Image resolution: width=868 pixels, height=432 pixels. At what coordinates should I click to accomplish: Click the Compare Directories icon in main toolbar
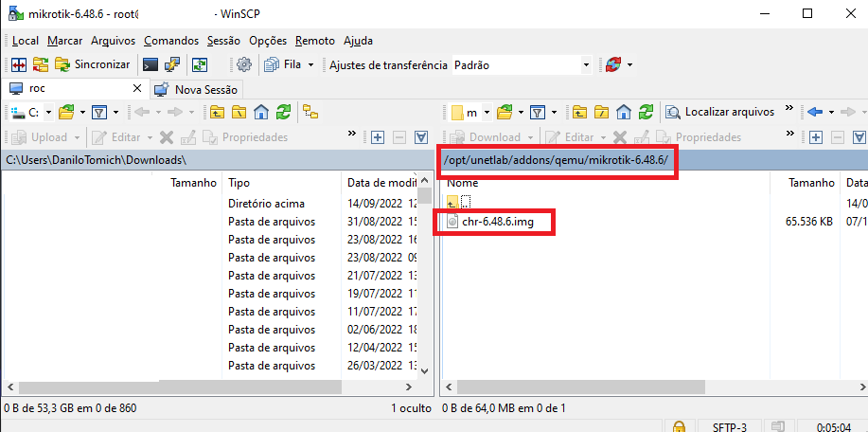[x=18, y=64]
